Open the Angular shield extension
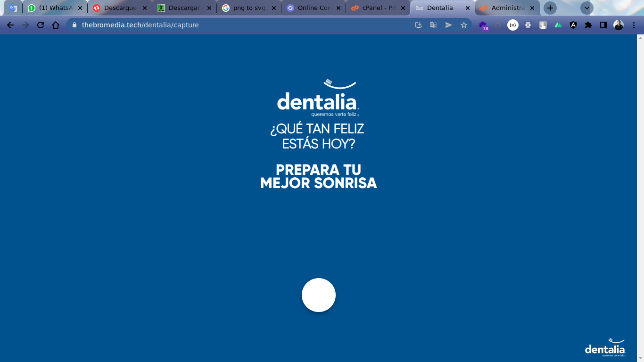The image size is (644, 362). [573, 25]
